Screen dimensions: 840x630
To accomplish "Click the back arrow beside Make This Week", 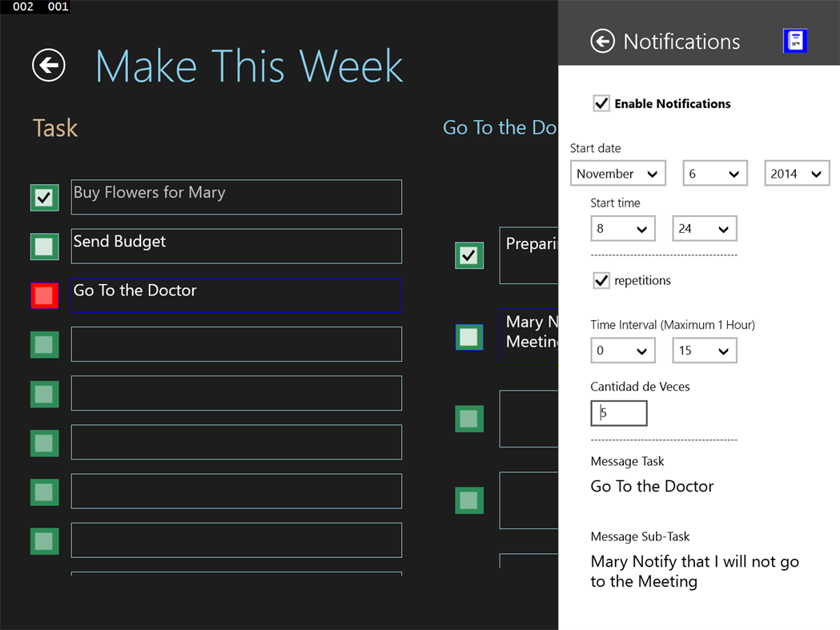I will (x=49, y=65).
